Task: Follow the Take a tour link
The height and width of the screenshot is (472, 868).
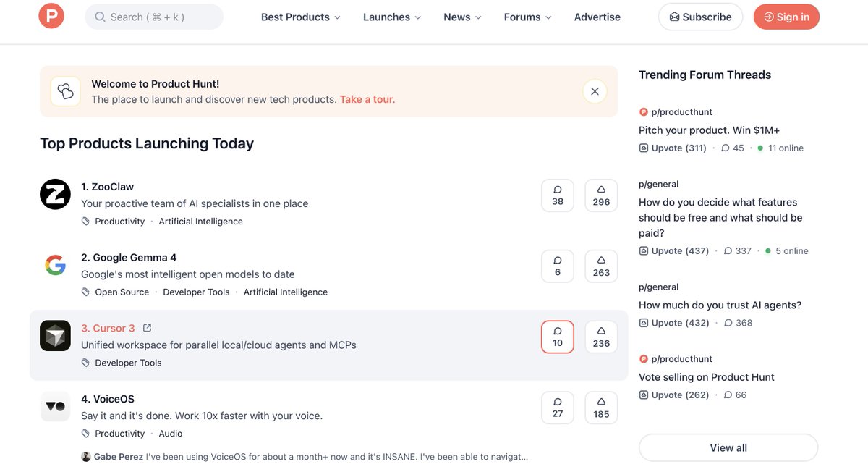Action: pyautogui.click(x=367, y=99)
